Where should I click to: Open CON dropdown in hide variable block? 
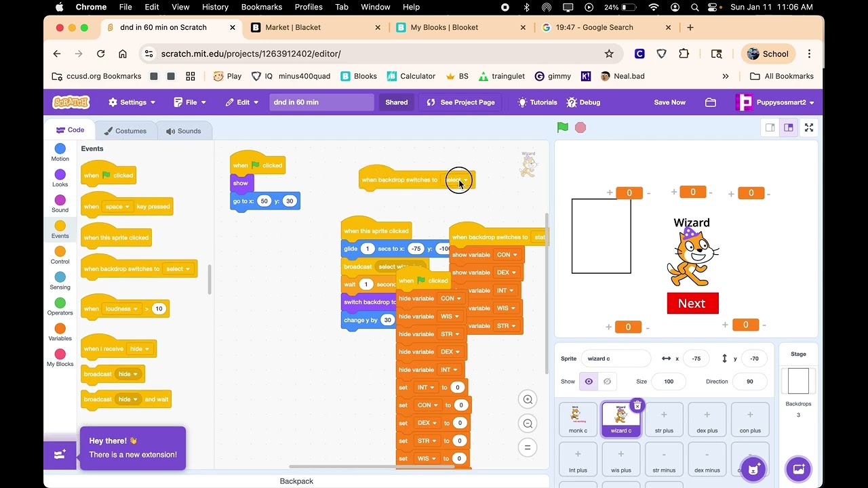pos(451,299)
